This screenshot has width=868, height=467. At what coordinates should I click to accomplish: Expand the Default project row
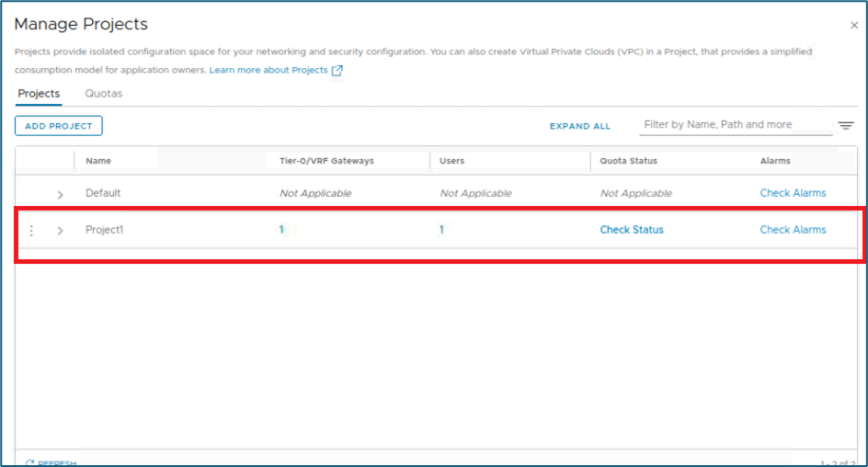tap(61, 195)
